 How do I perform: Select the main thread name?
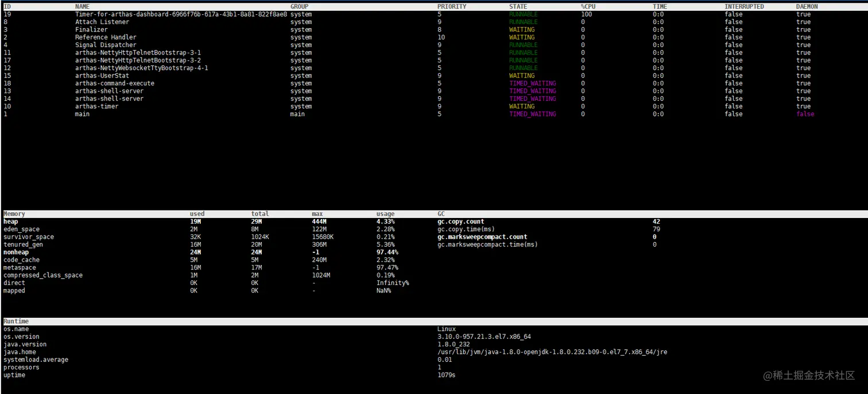pyautogui.click(x=82, y=114)
